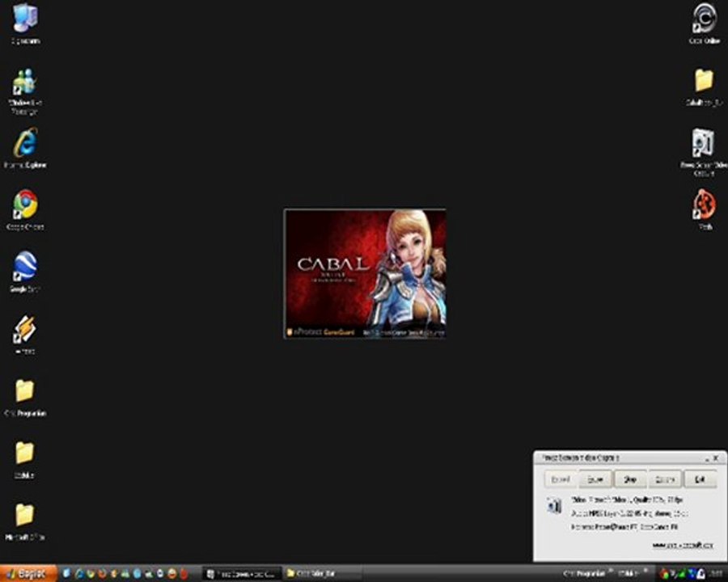Select the desktop folder above Microsoft Office
Image resolution: width=728 pixels, height=582 pixels.
point(25,459)
